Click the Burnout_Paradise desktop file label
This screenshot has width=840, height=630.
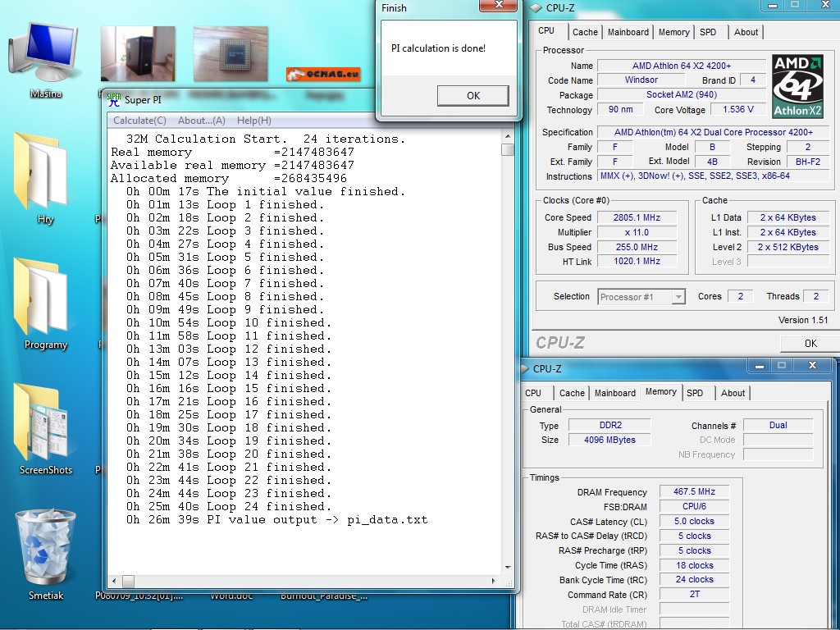click(323, 596)
